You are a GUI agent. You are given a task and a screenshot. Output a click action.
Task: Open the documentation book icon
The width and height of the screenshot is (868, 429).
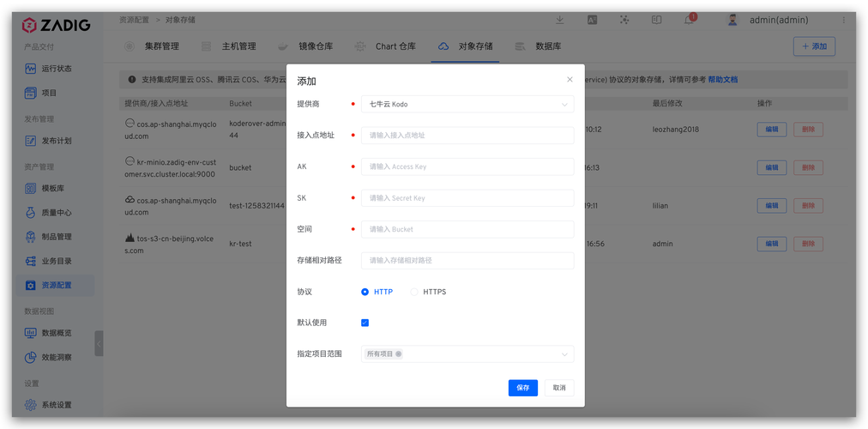(656, 20)
